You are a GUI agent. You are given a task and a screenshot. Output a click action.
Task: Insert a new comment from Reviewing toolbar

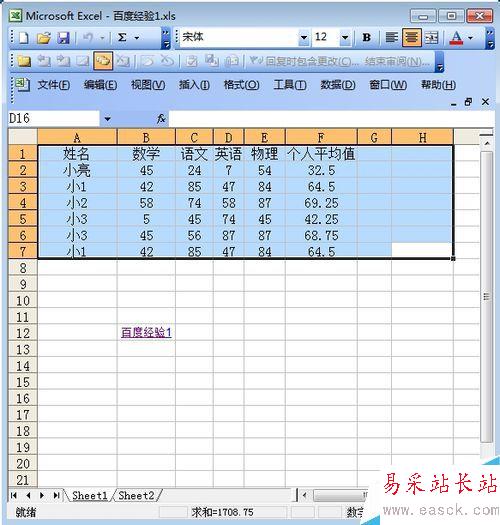point(23,61)
